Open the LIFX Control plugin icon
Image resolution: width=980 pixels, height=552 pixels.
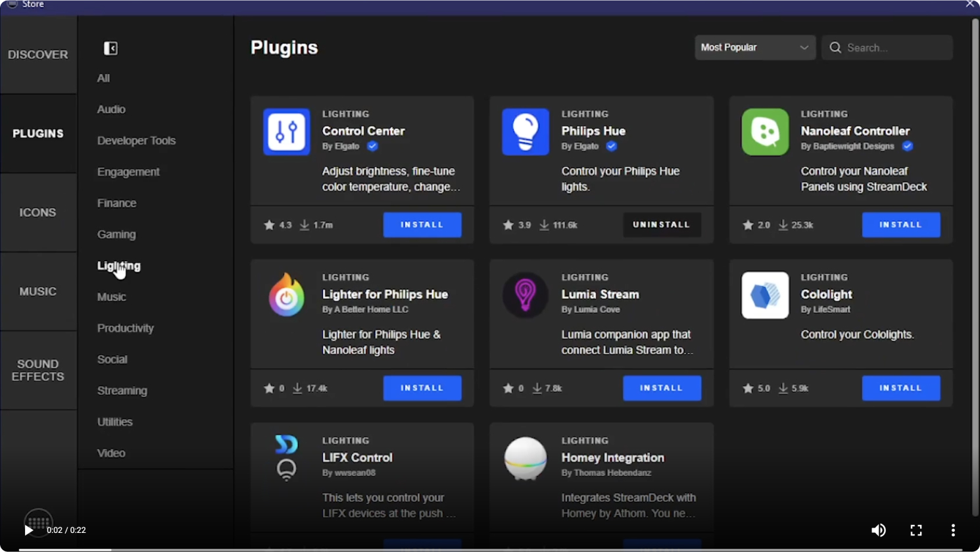click(286, 458)
